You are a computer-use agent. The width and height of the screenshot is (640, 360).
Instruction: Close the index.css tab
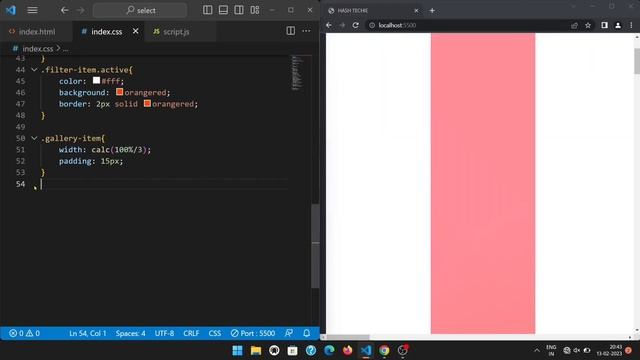click(136, 31)
